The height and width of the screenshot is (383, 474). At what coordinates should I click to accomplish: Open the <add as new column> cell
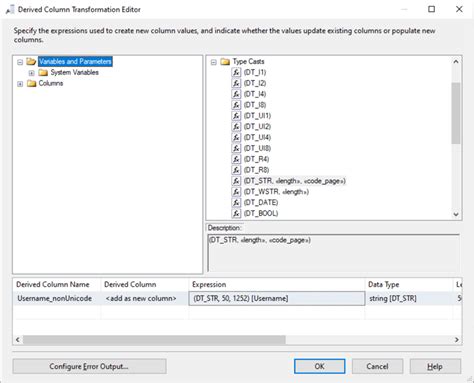click(144, 298)
